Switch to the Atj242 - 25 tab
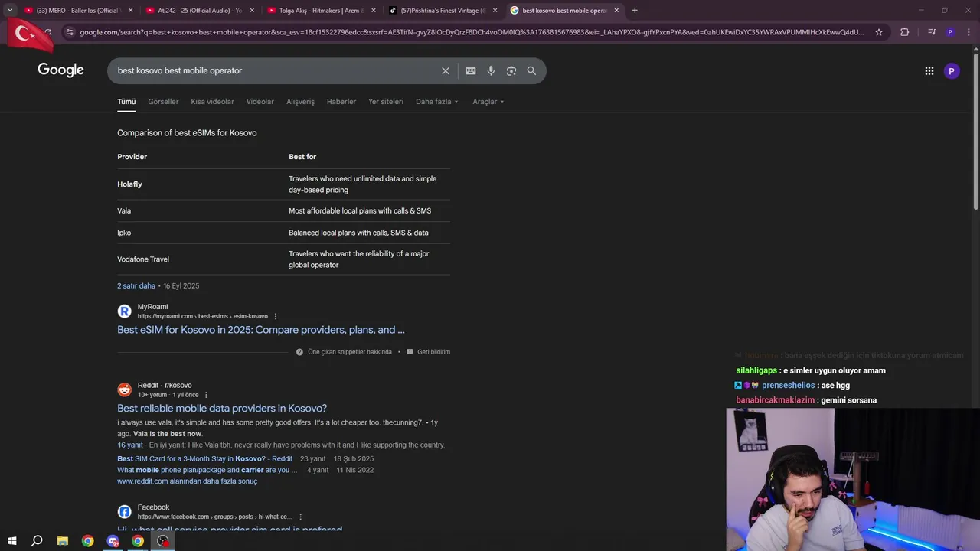The height and width of the screenshot is (551, 980). pos(199,11)
